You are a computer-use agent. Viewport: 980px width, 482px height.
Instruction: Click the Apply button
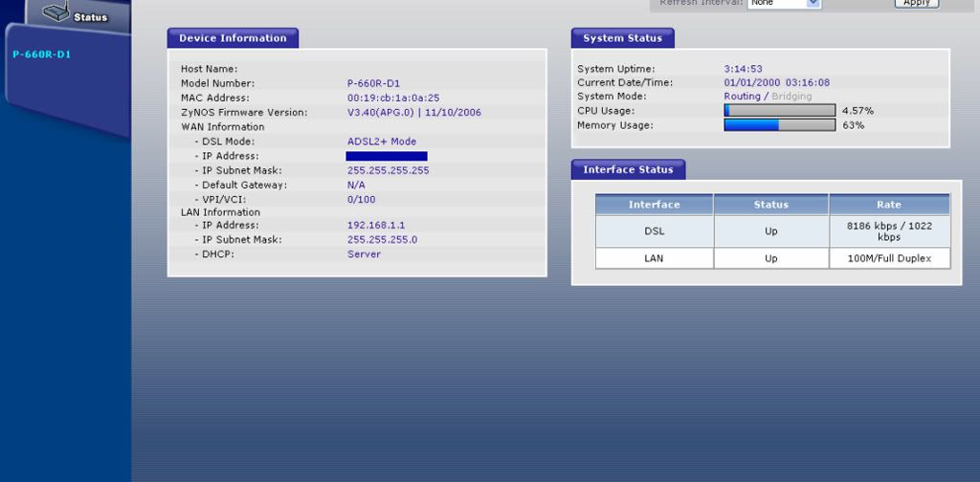[x=917, y=3]
